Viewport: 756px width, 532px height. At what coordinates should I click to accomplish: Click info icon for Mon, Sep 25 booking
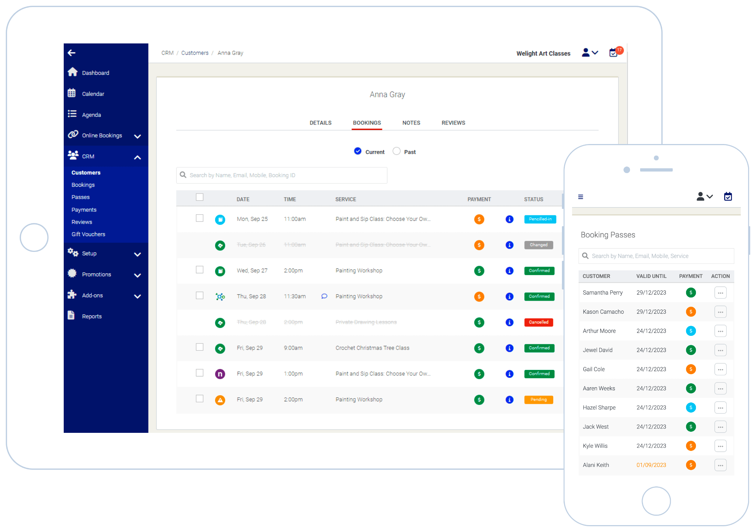tap(509, 219)
